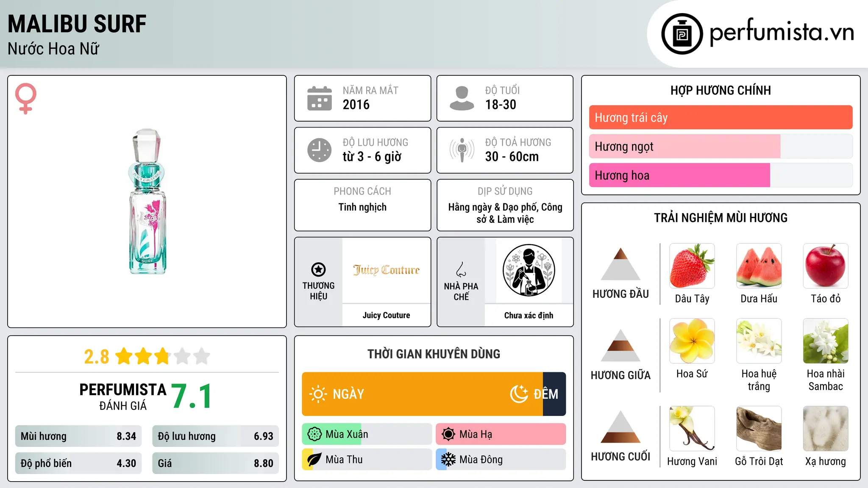Screen dimensions: 868x488
Task: Click the person icon next to age range
Action: tap(462, 98)
